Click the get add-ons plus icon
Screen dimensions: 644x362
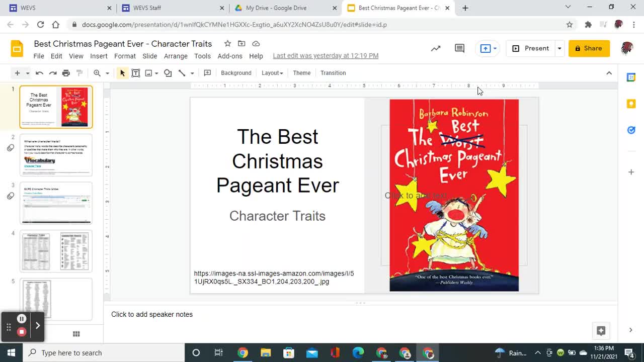point(631,172)
